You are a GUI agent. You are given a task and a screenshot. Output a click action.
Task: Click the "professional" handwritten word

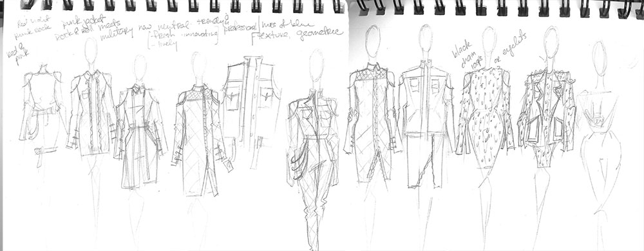click(241, 27)
